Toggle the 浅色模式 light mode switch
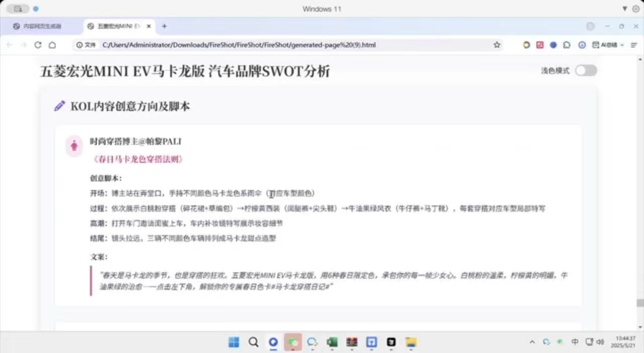Screen dimensions: 644x353 click(x=586, y=70)
